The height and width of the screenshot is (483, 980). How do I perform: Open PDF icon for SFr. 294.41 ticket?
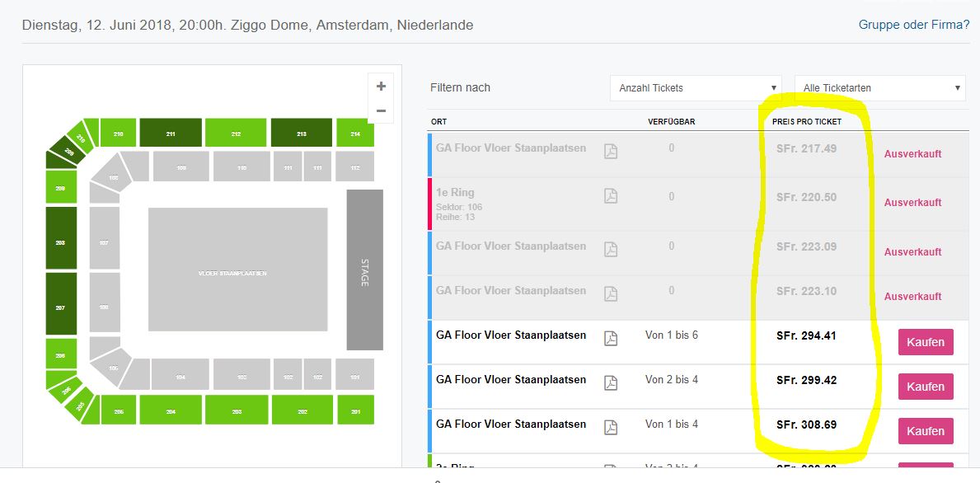pos(611,339)
